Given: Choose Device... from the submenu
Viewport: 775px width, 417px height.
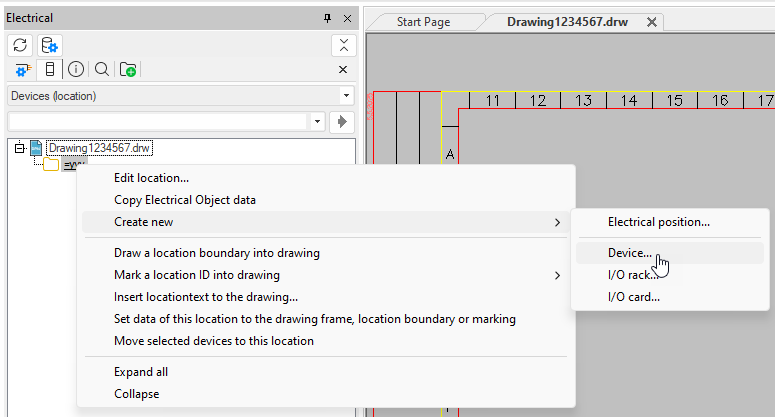Looking at the screenshot, I should pyautogui.click(x=630, y=253).
